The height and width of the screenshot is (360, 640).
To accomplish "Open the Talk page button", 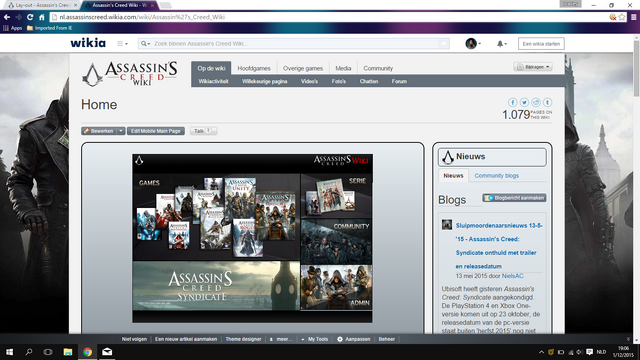I will tap(203, 131).
